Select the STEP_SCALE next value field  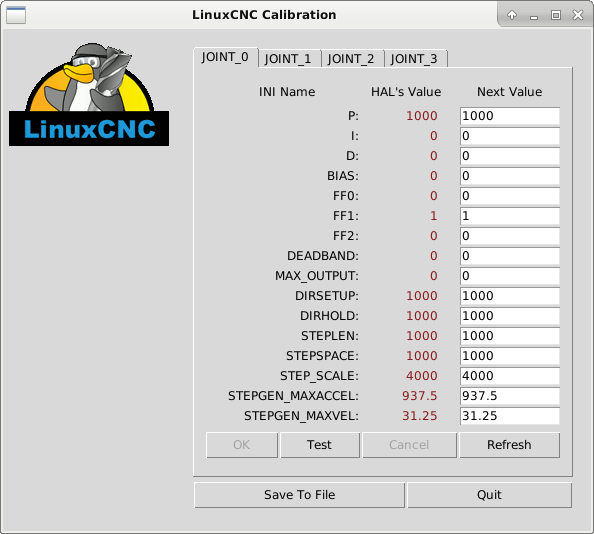(510, 376)
